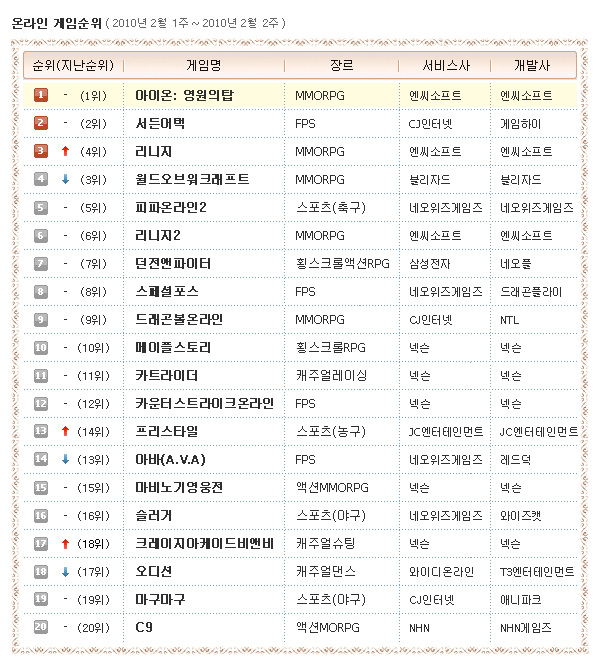Screen dimensions: 600x666
Task: Click the gray rank 20 badge
Action: [41, 627]
